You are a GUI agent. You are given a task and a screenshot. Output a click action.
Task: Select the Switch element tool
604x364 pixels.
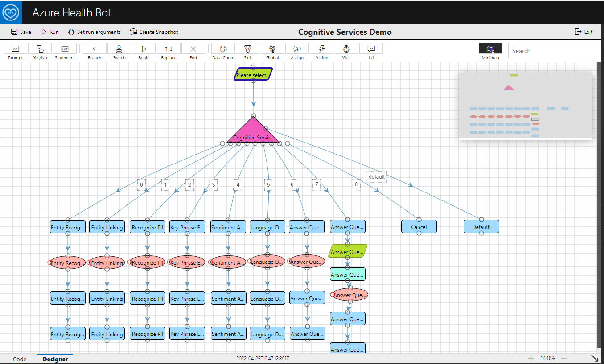(x=119, y=52)
